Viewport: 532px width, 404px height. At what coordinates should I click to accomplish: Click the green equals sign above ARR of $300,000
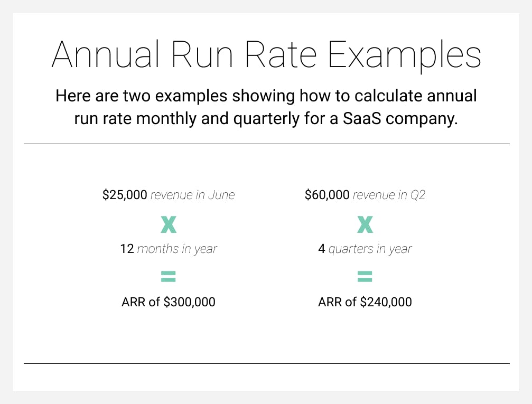tap(169, 276)
